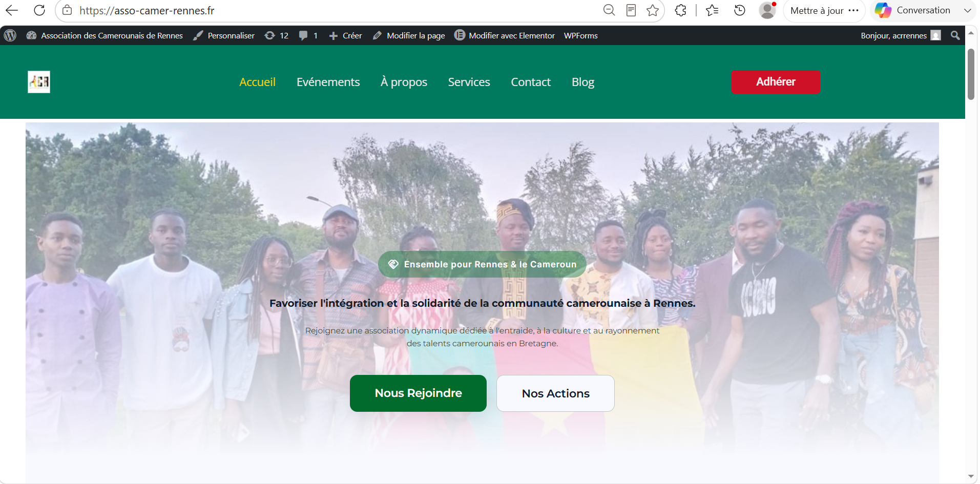
Task: Open the browser extensions puzzle icon
Action: coord(680,10)
